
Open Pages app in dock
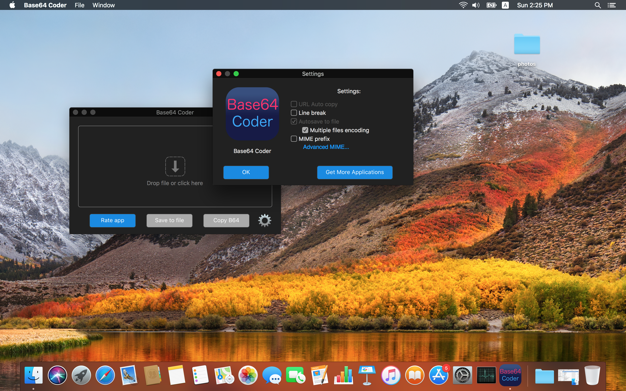point(319,375)
